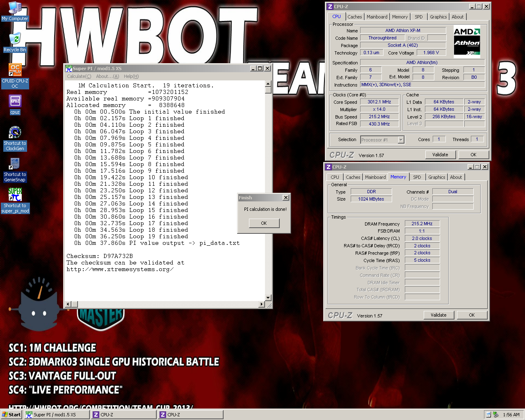
Task: Select Caches tab in upper CPU-Z
Action: [355, 17]
